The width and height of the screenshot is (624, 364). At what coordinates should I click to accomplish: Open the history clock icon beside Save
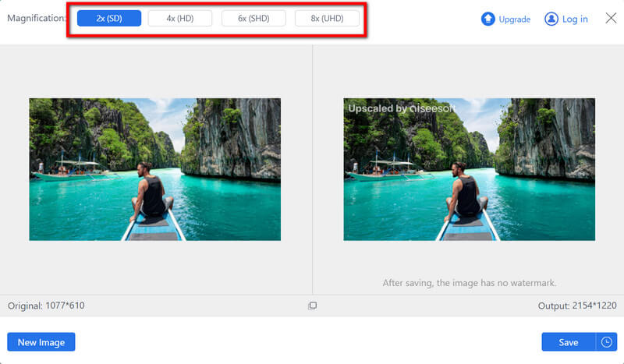606,342
